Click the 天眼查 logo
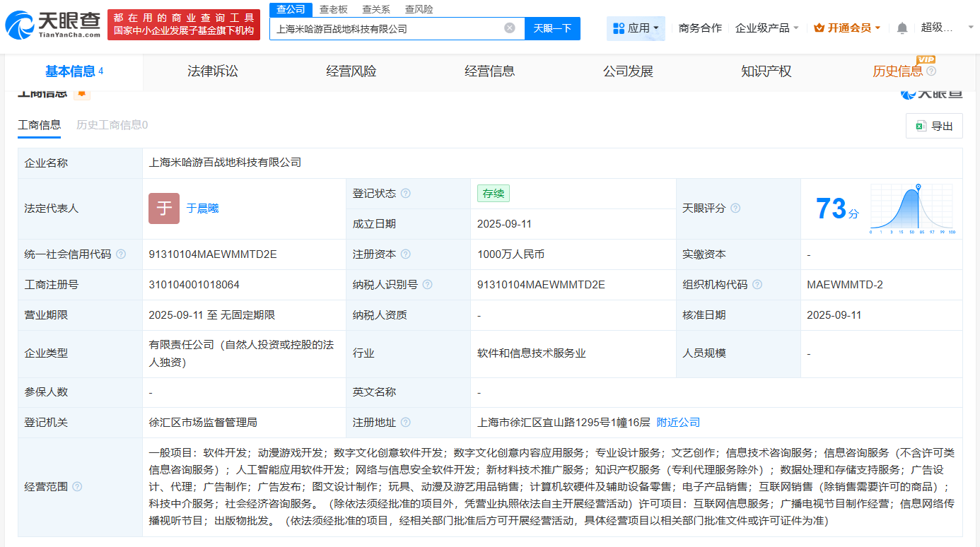 pos(49,23)
